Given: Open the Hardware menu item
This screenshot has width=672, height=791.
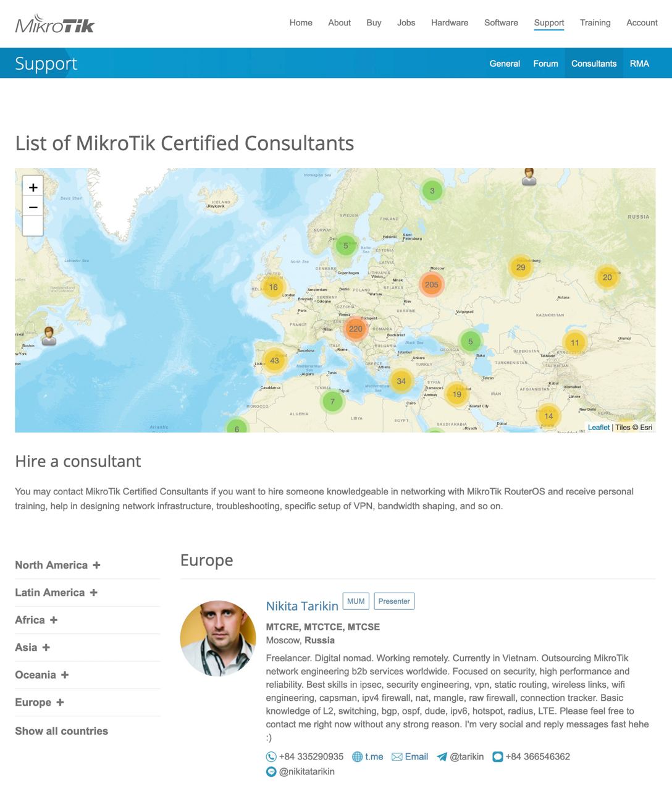Looking at the screenshot, I should [x=450, y=23].
